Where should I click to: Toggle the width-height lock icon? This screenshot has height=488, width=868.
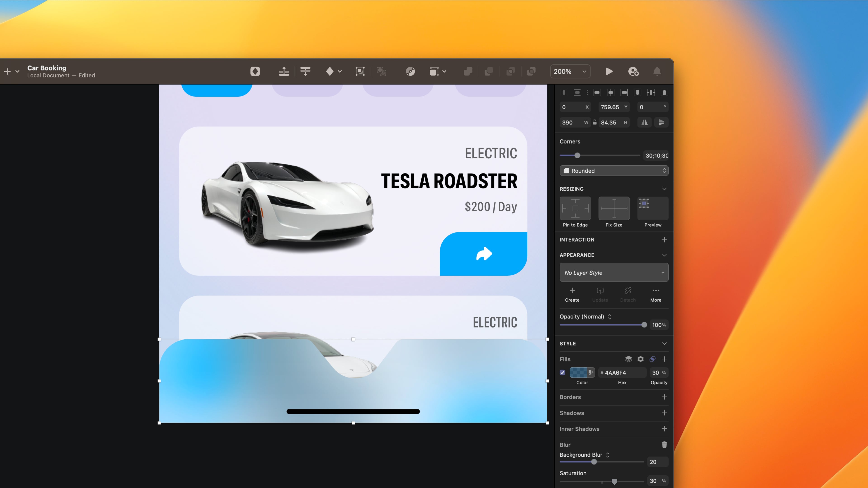point(595,122)
